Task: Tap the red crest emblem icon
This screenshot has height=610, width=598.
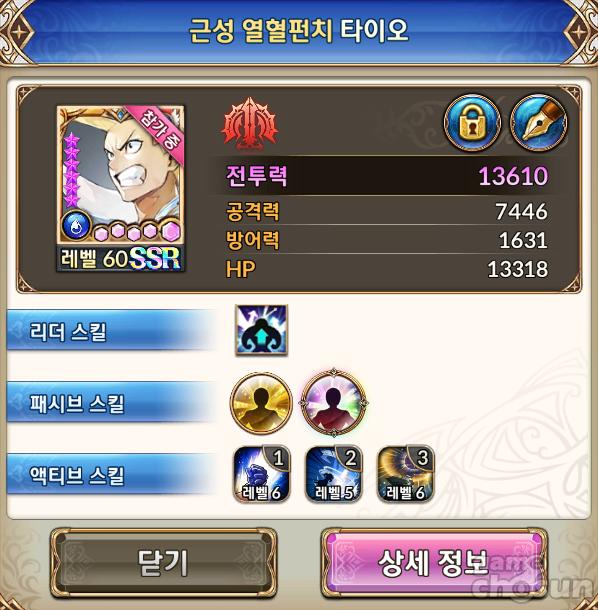Action: (x=250, y=124)
